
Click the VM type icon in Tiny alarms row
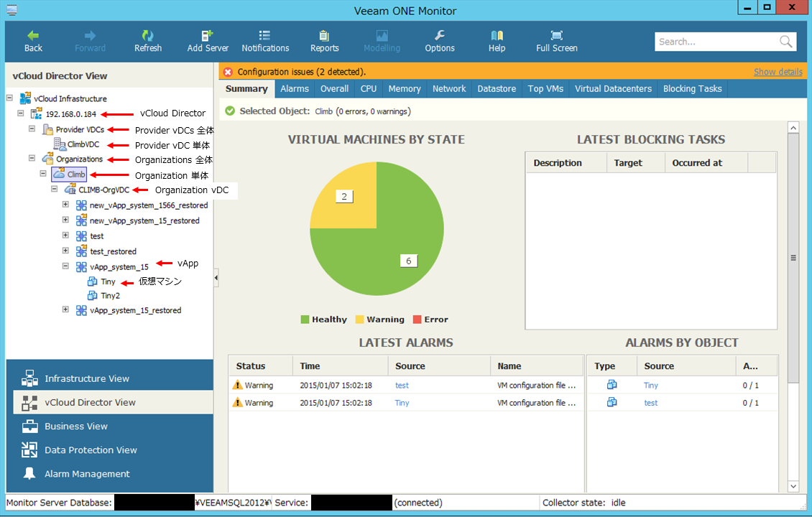pos(612,384)
